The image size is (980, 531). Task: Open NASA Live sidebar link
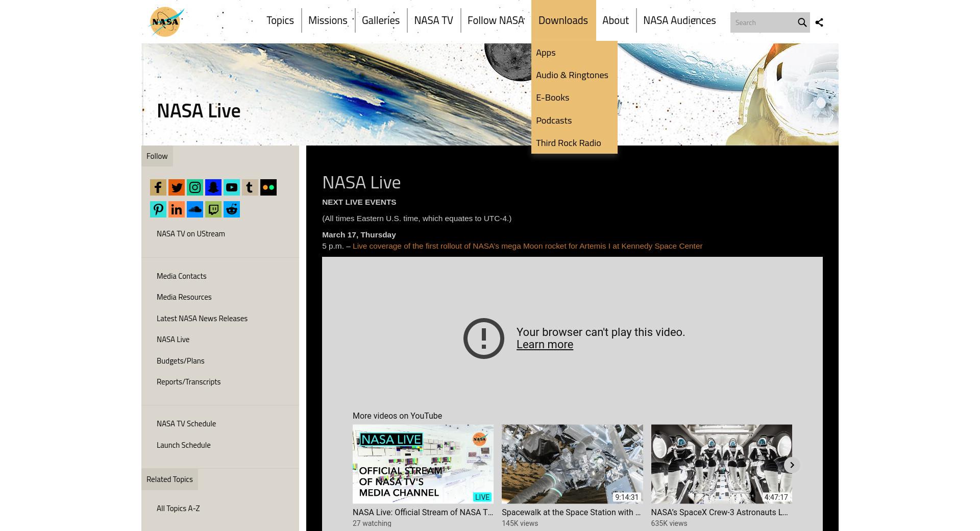click(173, 340)
